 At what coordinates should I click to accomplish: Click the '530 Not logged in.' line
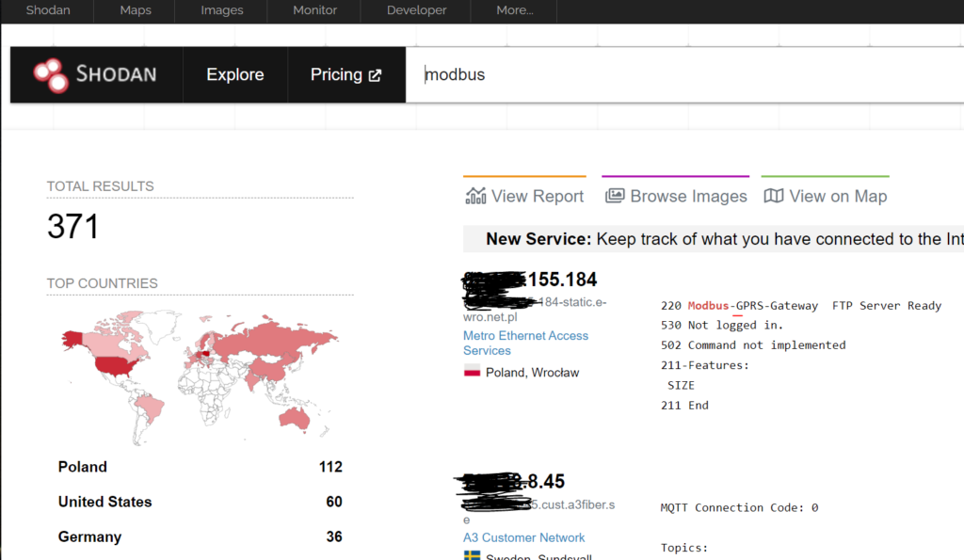tap(722, 326)
